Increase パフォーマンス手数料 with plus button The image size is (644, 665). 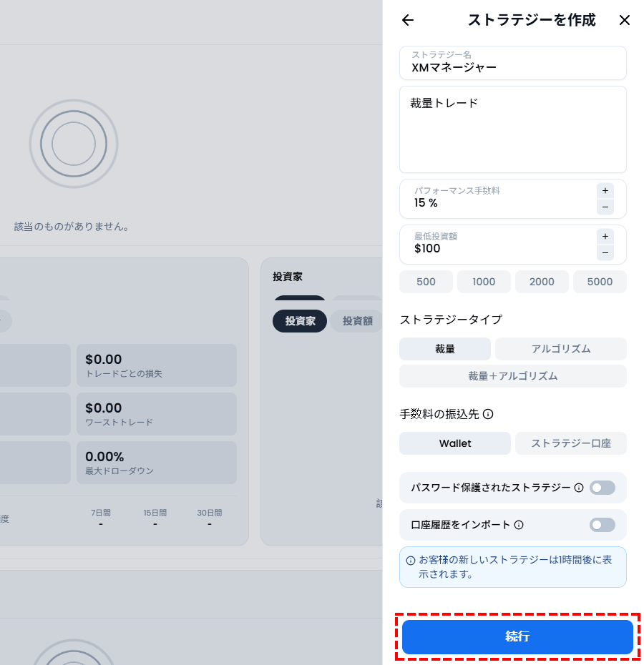pyautogui.click(x=605, y=191)
